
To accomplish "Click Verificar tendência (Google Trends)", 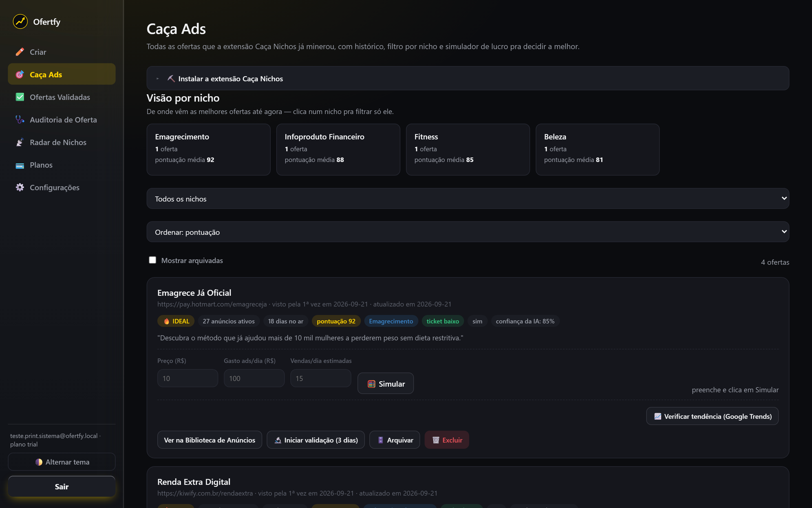I will tap(712, 416).
